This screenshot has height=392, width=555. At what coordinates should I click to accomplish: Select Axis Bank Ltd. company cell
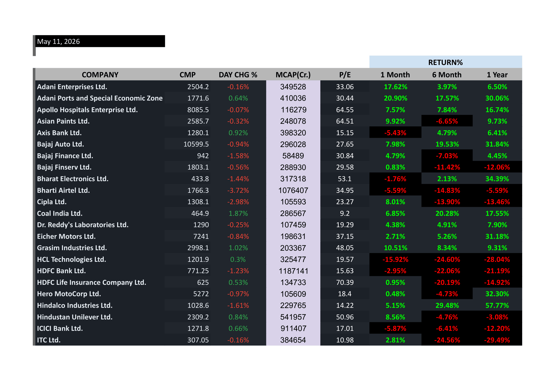tap(59, 133)
